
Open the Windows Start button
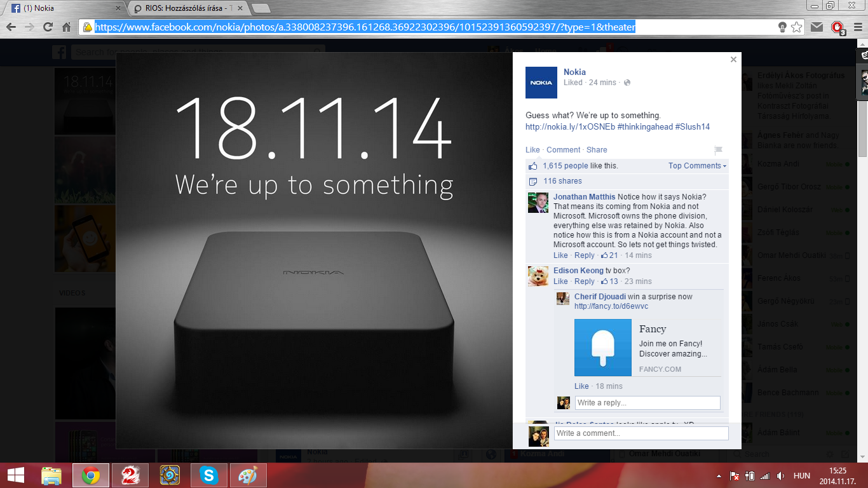[15, 475]
